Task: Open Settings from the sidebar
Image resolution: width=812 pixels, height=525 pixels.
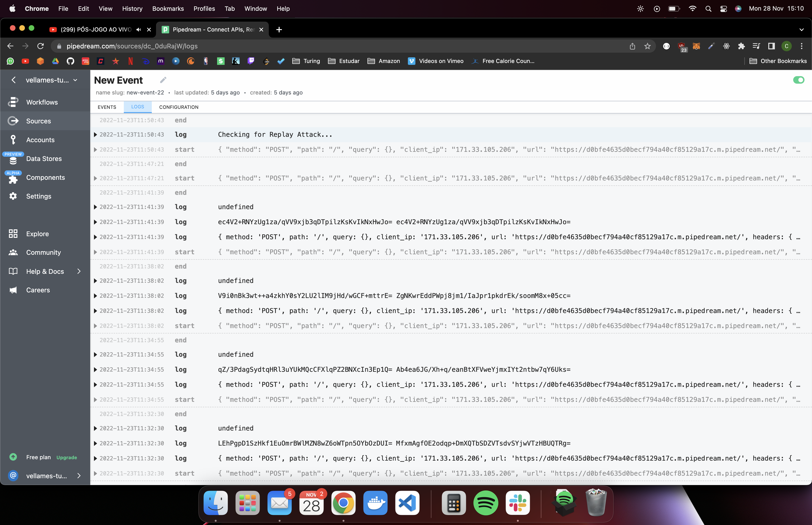Action: pyautogui.click(x=39, y=196)
